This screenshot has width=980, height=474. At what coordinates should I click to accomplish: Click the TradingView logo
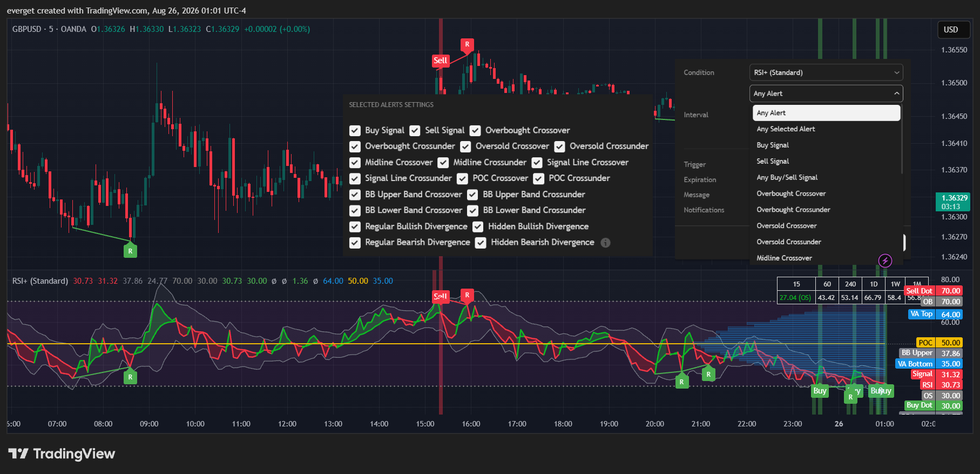coord(62,453)
